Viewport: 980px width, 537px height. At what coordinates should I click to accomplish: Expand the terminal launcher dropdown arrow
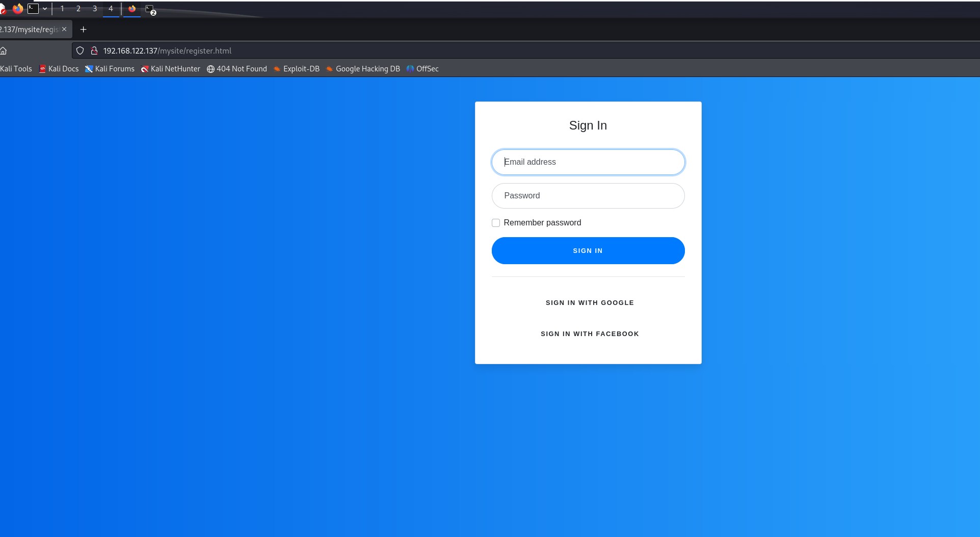[45, 9]
